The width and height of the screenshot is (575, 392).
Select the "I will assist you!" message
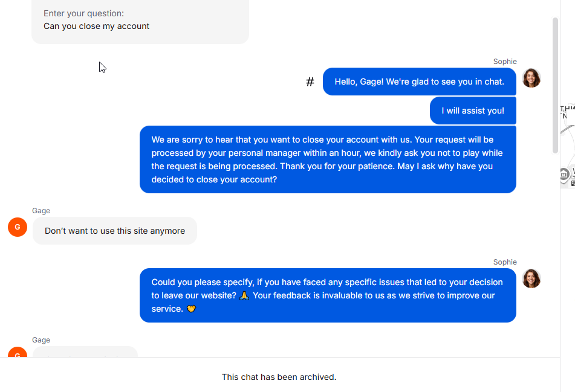point(473,111)
